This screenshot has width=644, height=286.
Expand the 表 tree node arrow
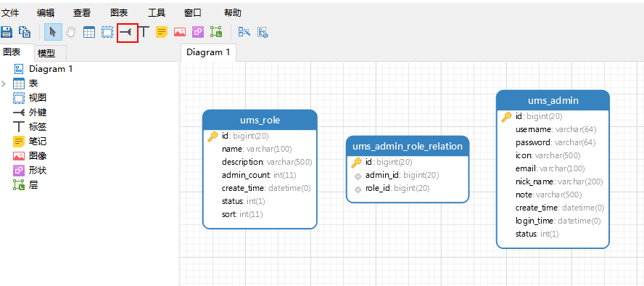[4, 83]
